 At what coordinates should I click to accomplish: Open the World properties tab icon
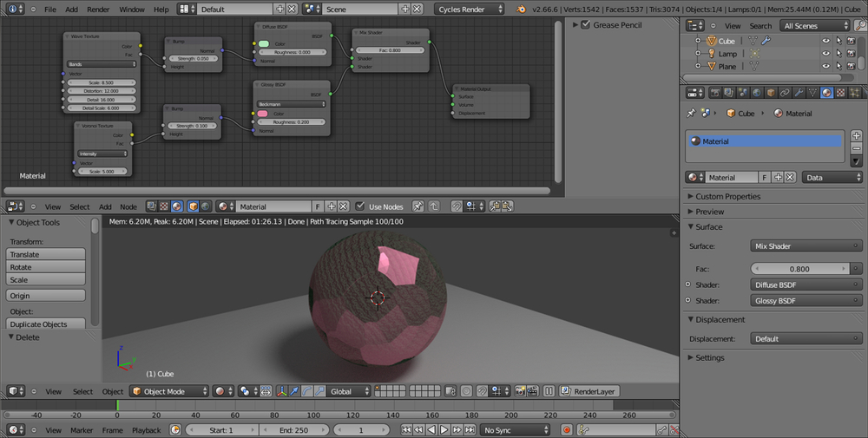[755, 92]
